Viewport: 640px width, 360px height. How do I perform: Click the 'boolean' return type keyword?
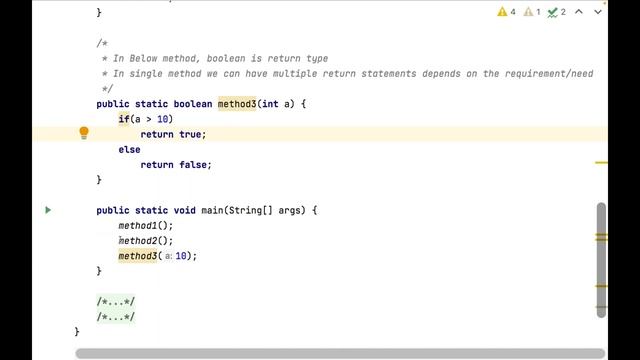pyautogui.click(x=193, y=104)
